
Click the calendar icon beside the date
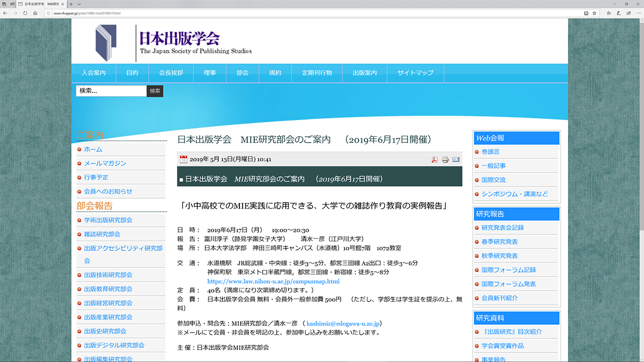pyautogui.click(x=184, y=159)
